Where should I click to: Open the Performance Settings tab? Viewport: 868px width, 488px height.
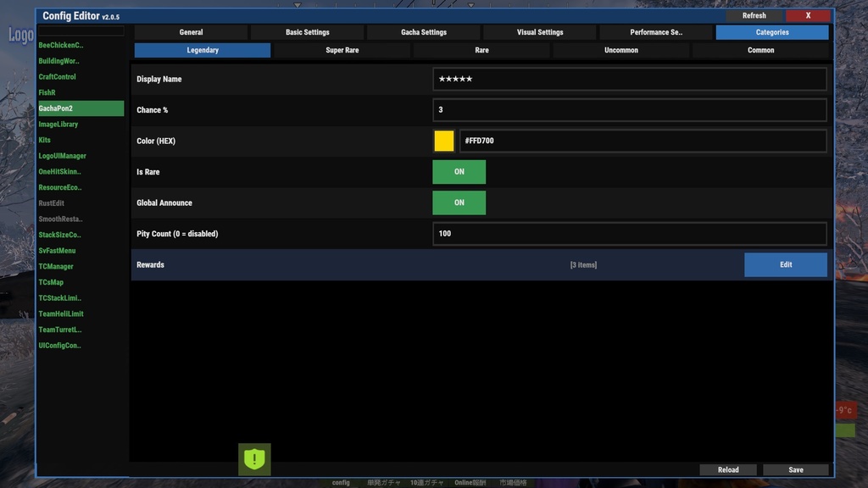point(656,31)
